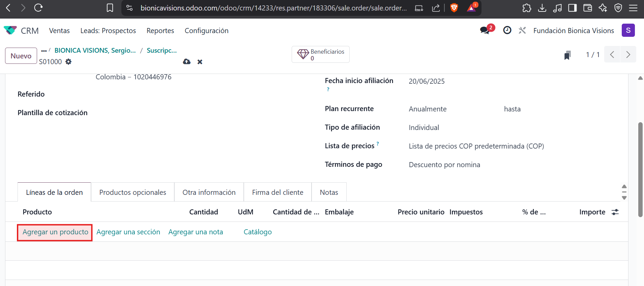Open the activities clock icon
Image resolution: width=644 pixels, height=286 pixels.
tap(507, 30)
